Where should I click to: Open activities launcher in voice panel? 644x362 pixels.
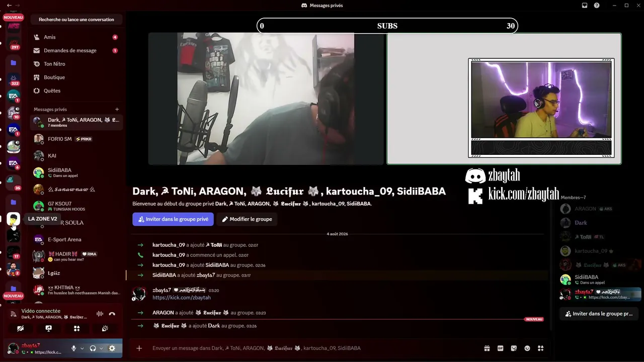click(x=76, y=328)
